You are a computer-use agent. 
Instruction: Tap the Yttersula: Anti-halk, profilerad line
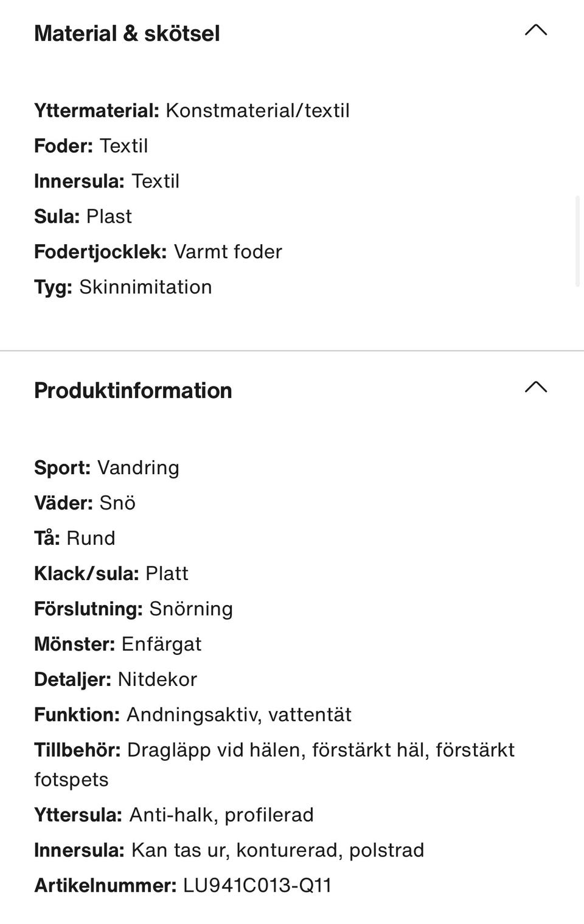[x=174, y=816]
